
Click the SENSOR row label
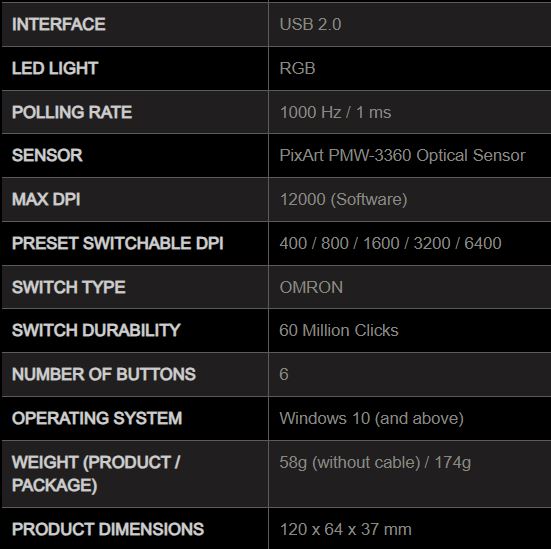[x=47, y=155]
